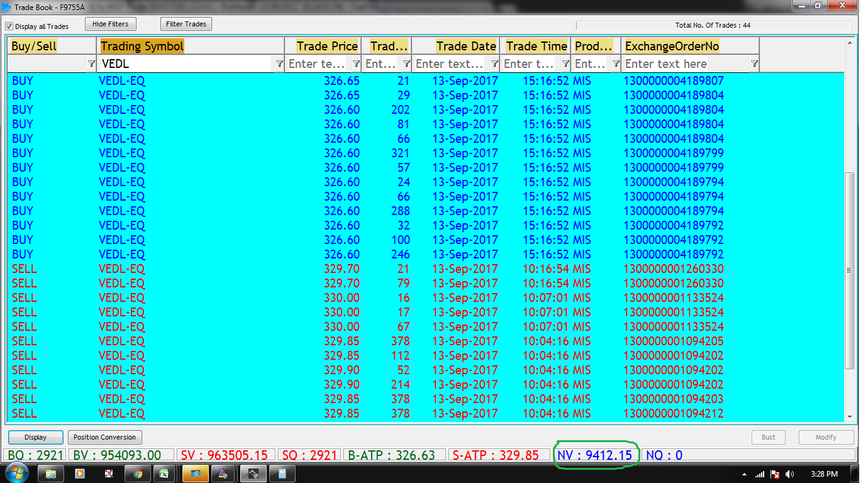Open the Trade Price filter dropdown
The height and width of the screenshot is (483, 868).
(356, 64)
